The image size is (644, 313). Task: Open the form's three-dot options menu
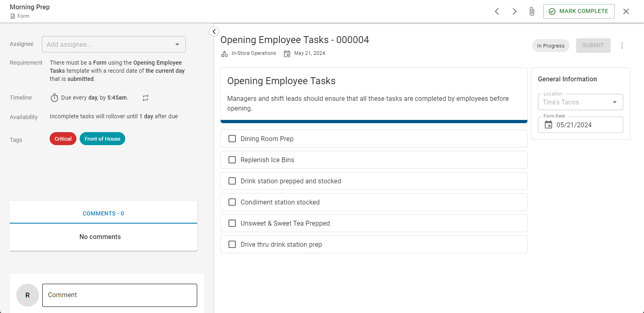tap(622, 46)
